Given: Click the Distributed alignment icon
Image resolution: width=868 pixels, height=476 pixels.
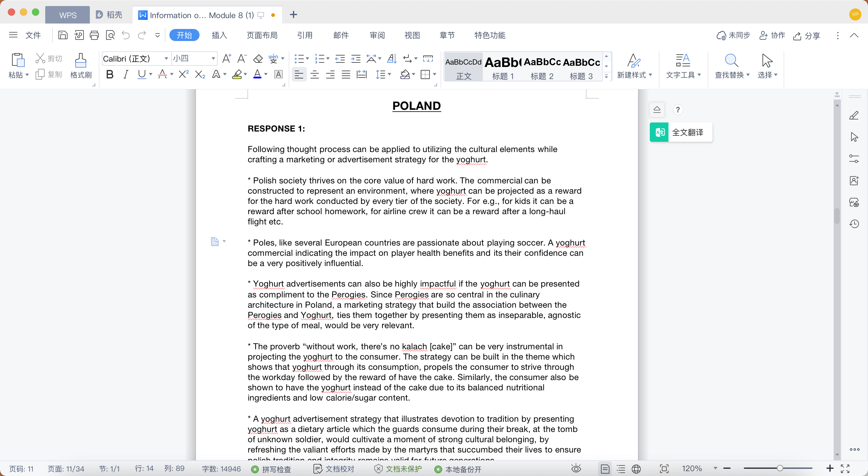Looking at the screenshot, I should click(x=362, y=74).
